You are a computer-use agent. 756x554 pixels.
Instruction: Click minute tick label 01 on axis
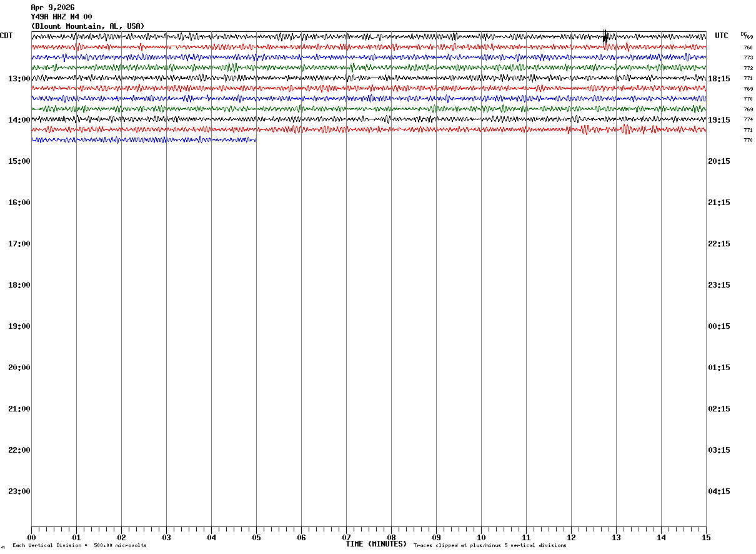pyautogui.click(x=76, y=538)
